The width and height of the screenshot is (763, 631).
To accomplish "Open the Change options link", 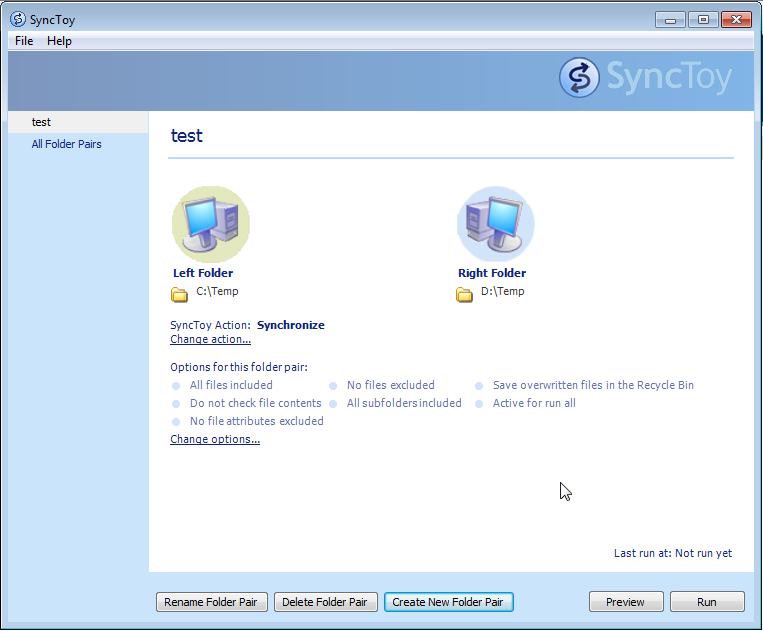I will pyautogui.click(x=215, y=439).
